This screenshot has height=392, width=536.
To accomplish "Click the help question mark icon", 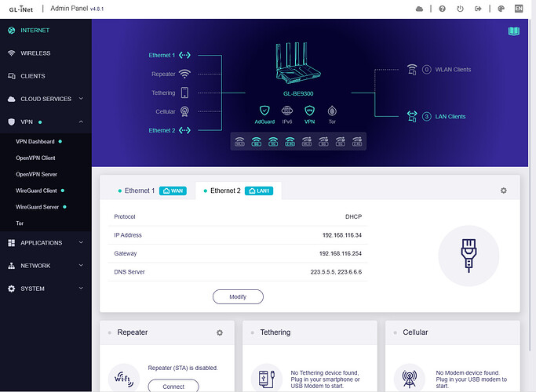I will (x=442, y=9).
